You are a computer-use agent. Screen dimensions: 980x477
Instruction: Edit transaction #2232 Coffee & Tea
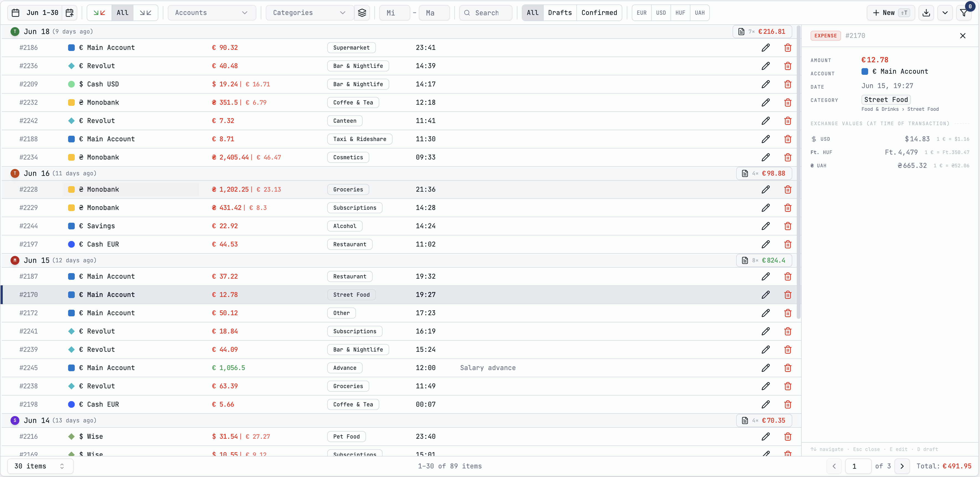click(766, 102)
